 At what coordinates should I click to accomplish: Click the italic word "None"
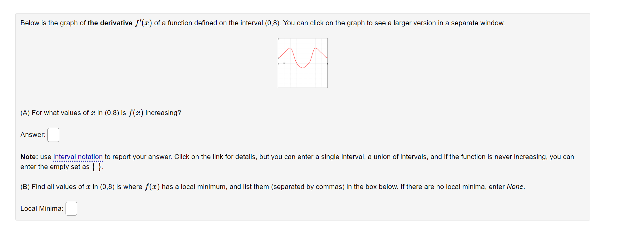tap(515, 187)
